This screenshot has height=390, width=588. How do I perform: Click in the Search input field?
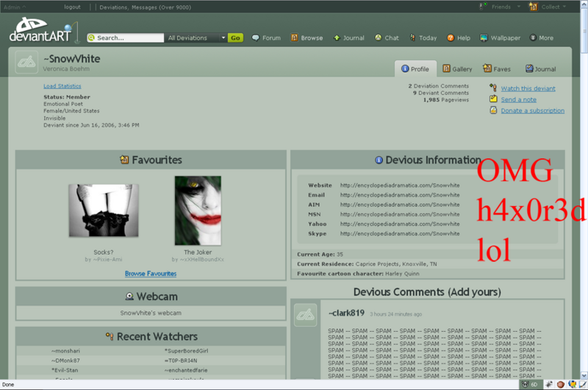[129, 38]
